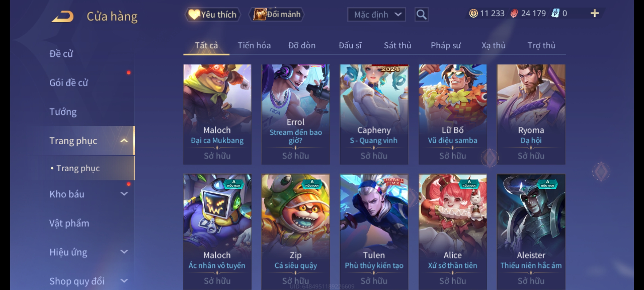
Task: Switch to the Sát thủ tab
Action: (x=397, y=45)
